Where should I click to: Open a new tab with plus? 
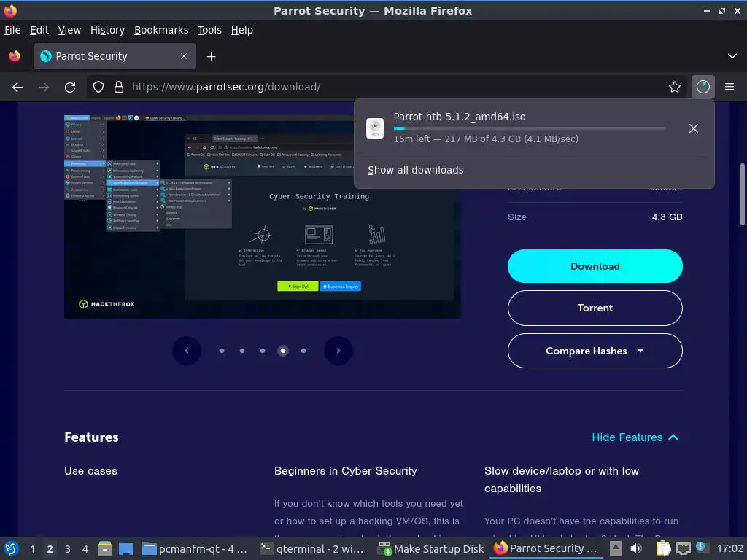point(211,57)
